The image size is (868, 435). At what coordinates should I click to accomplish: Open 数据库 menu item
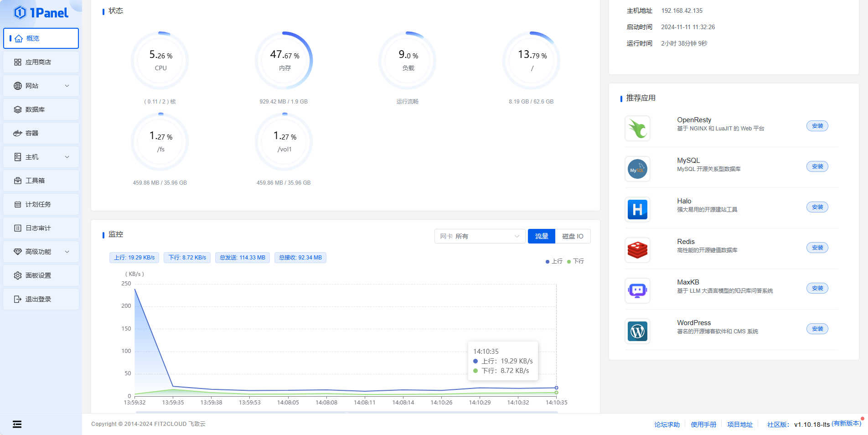click(x=41, y=109)
